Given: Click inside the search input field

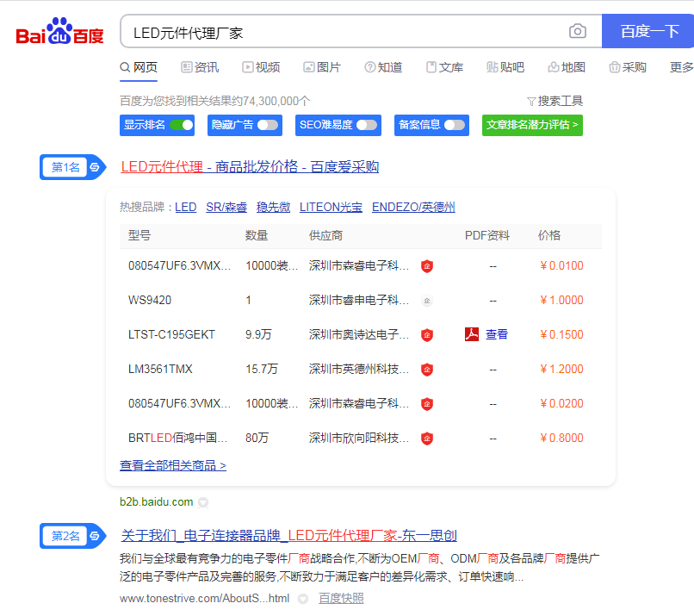Looking at the screenshot, I should point(344,30).
